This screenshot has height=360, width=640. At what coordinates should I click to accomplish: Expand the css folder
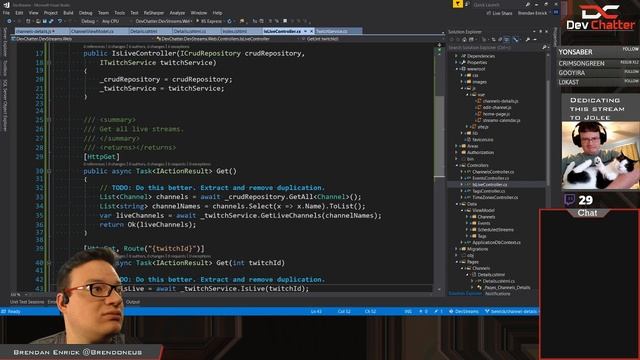[x=462, y=75]
